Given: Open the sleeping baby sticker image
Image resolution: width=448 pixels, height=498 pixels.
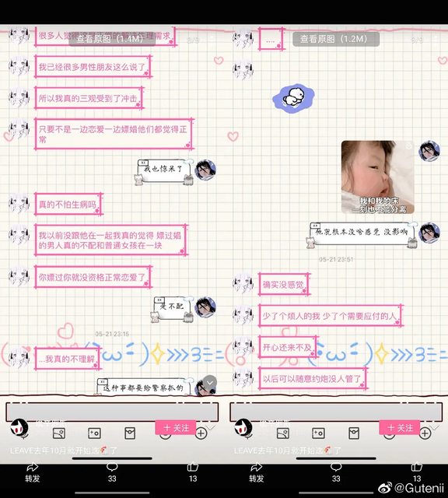Looking at the screenshot, I should (x=377, y=177).
